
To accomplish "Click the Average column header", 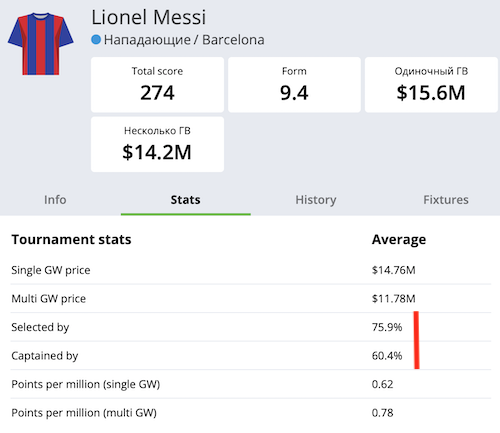I will (399, 239).
